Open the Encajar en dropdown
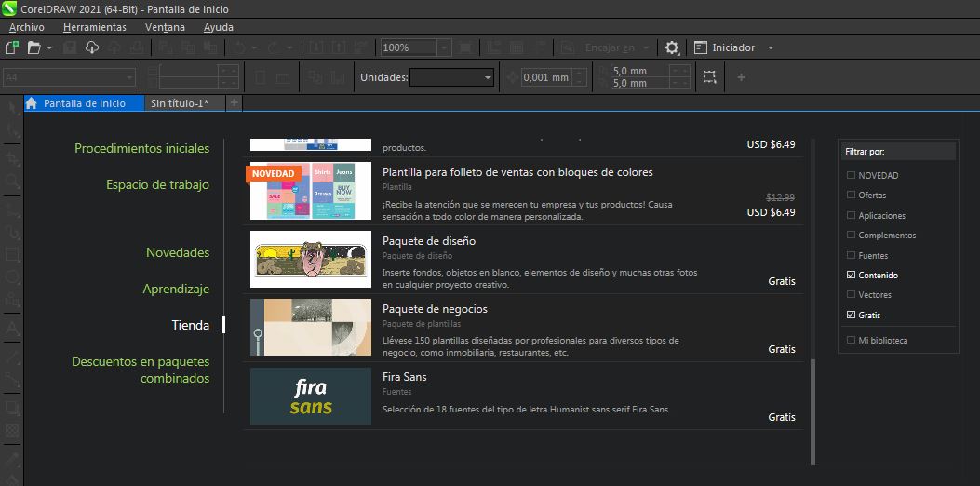 [x=615, y=47]
